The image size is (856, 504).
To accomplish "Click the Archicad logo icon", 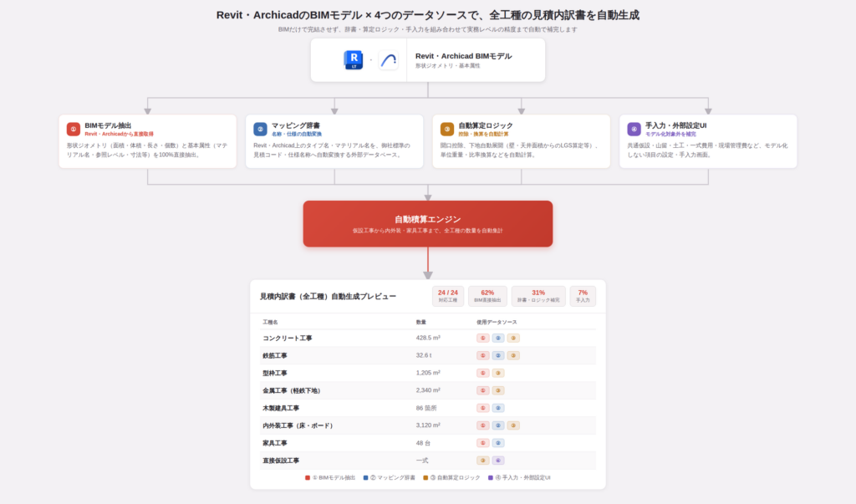I will (388, 60).
